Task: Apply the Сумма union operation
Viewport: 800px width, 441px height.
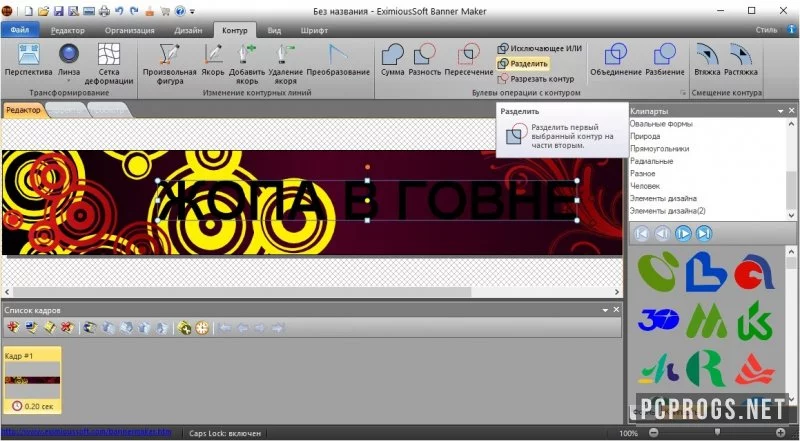Action: click(392, 60)
